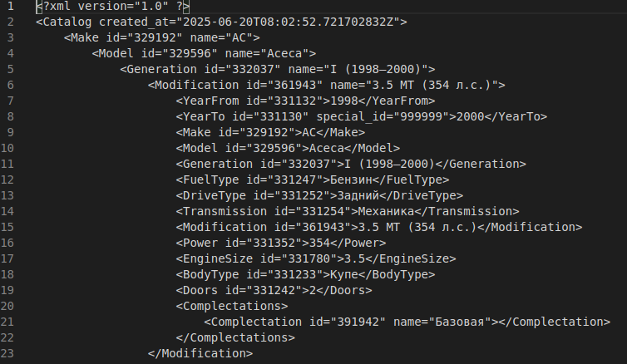Click the Make id "329192" name="AC" tag
The height and width of the screenshot is (364, 627).
162,37
